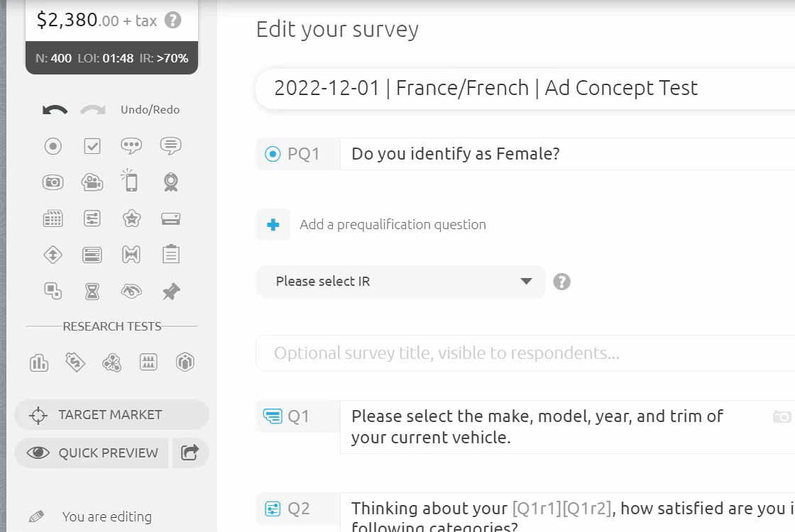Click the optional survey title field
The height and width of the screenshot is (532, 795).
coord(525,353)
